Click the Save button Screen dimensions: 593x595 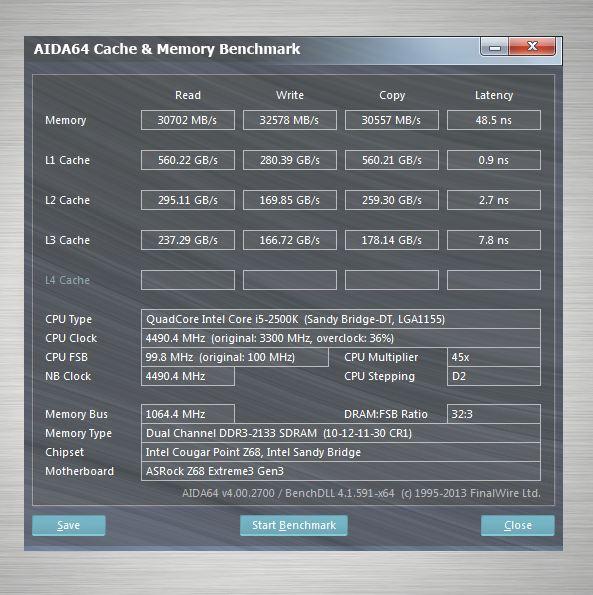(69, 525)
